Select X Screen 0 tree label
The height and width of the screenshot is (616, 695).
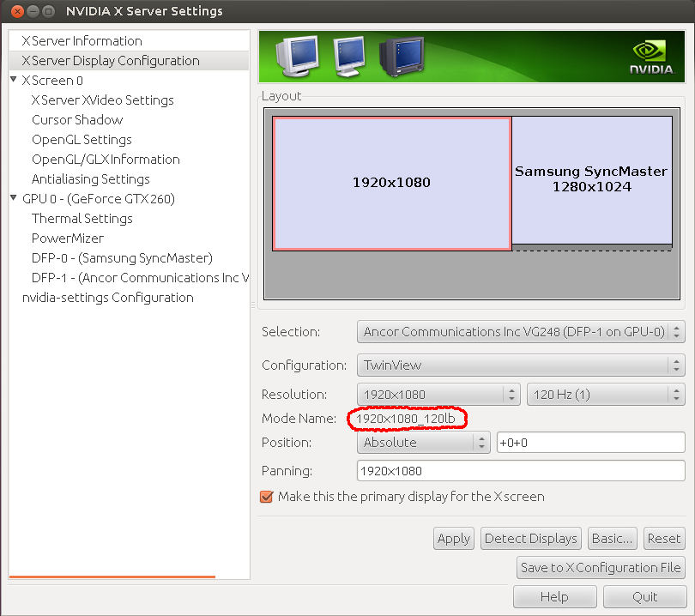tap(52, 81)
